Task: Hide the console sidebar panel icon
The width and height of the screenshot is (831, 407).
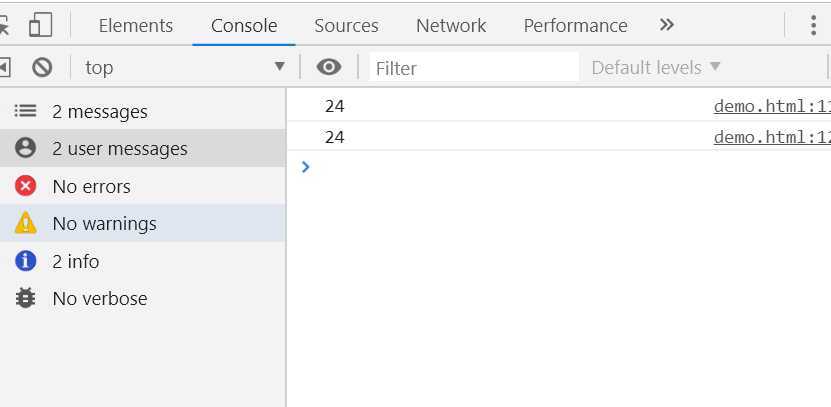Action: pos(4,67)
